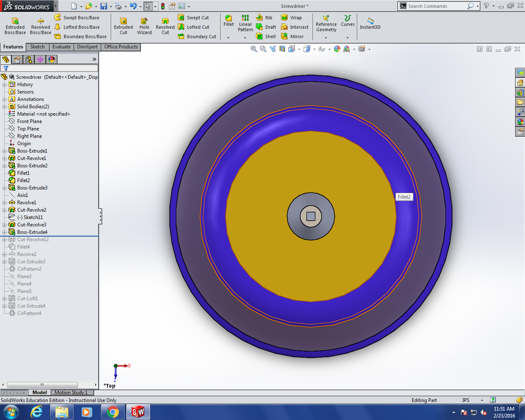The image size is (525, 420).
Task: Toggle the Section View icon
Action: [x=282, y=49]
